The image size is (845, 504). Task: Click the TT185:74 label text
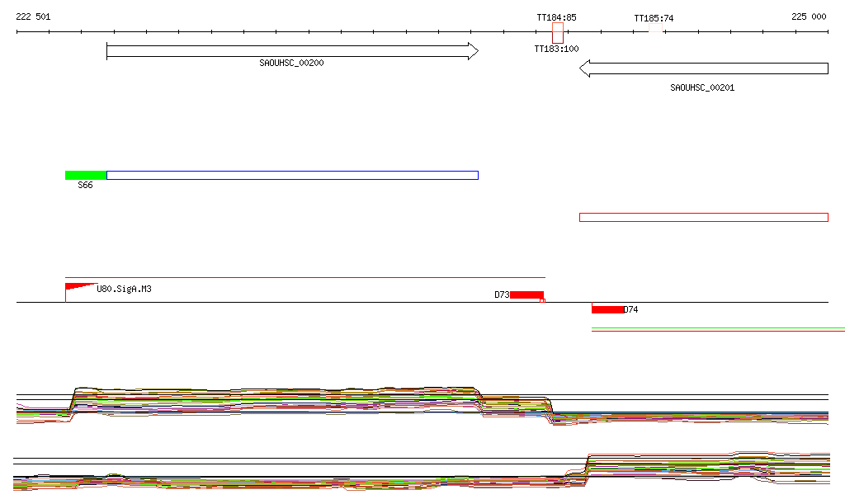tap(654, 18)
